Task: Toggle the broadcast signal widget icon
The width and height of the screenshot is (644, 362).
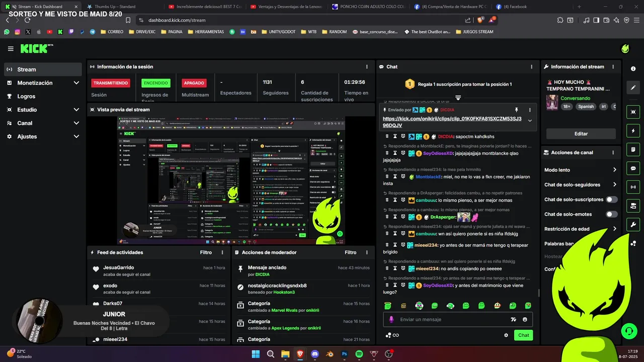Action: [x=633, y=187]
